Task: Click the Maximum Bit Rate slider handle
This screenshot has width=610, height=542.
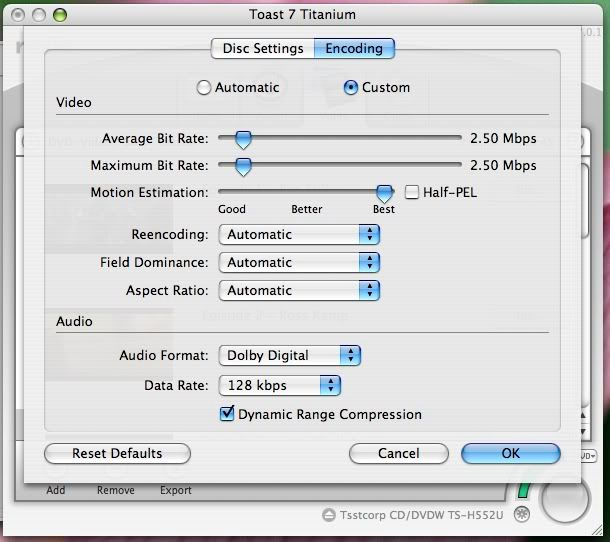Action: click(244, 166)
